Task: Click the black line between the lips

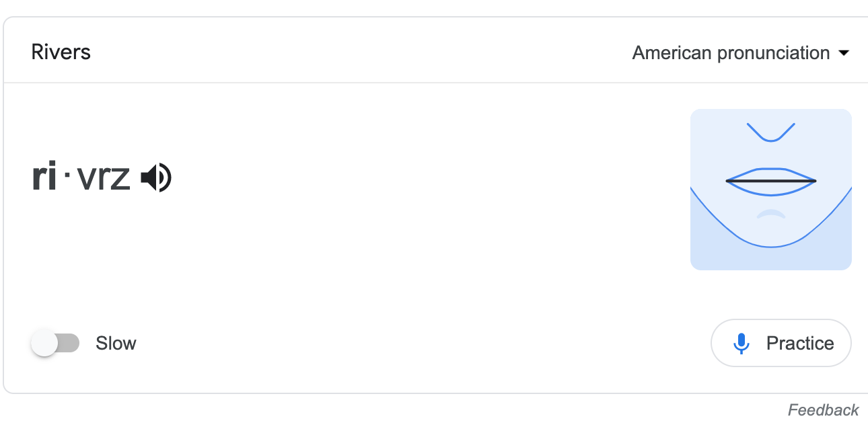Action: click(x=771, y=181)
